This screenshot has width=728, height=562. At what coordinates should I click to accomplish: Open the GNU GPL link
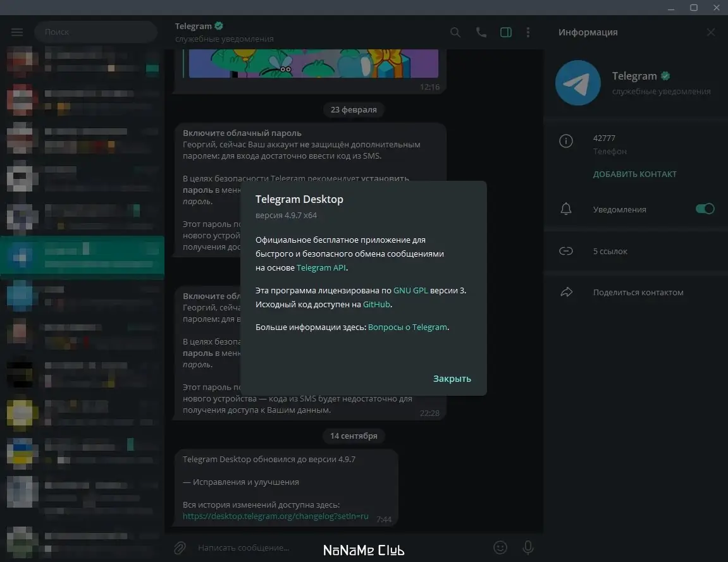[410, 291]
